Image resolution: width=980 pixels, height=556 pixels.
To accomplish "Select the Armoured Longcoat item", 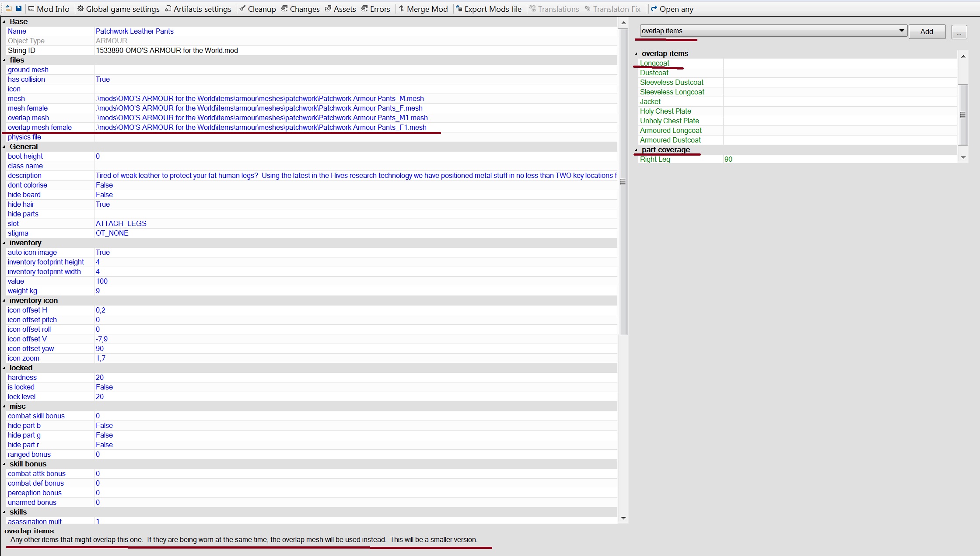I will point(671,130).
